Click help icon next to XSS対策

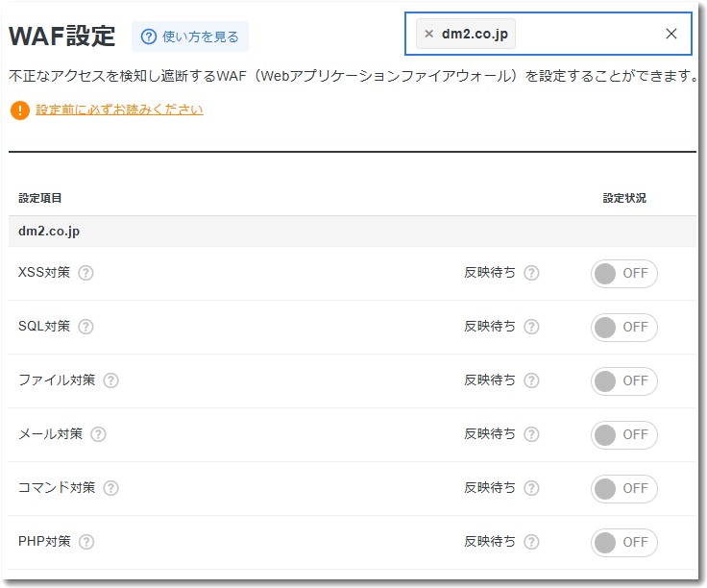85,273
